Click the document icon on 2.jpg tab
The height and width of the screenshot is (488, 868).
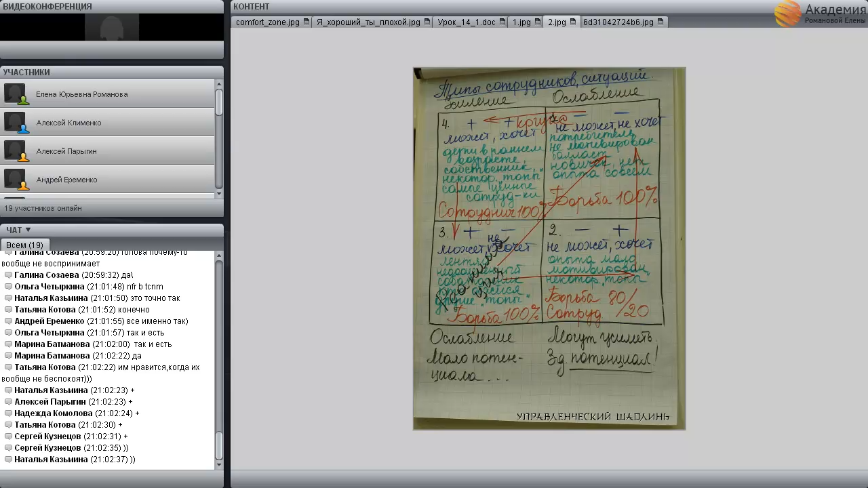[x=573, y=22]
